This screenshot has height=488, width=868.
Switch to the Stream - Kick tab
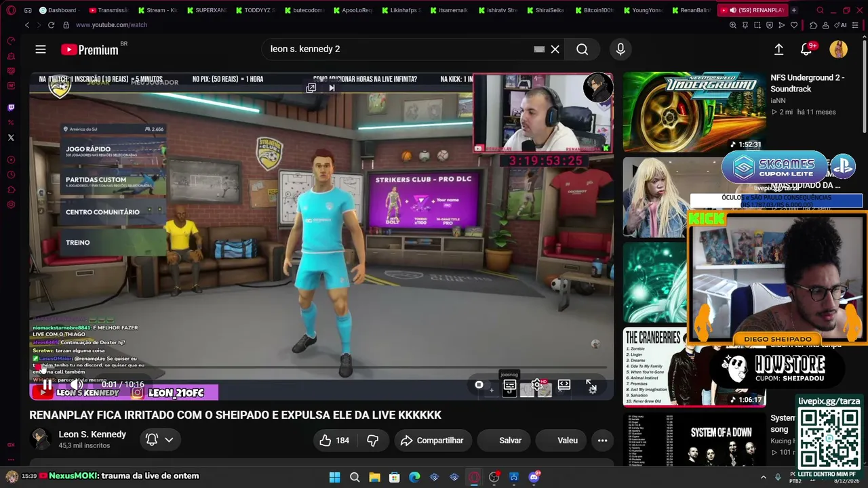[x=157, y=10]
